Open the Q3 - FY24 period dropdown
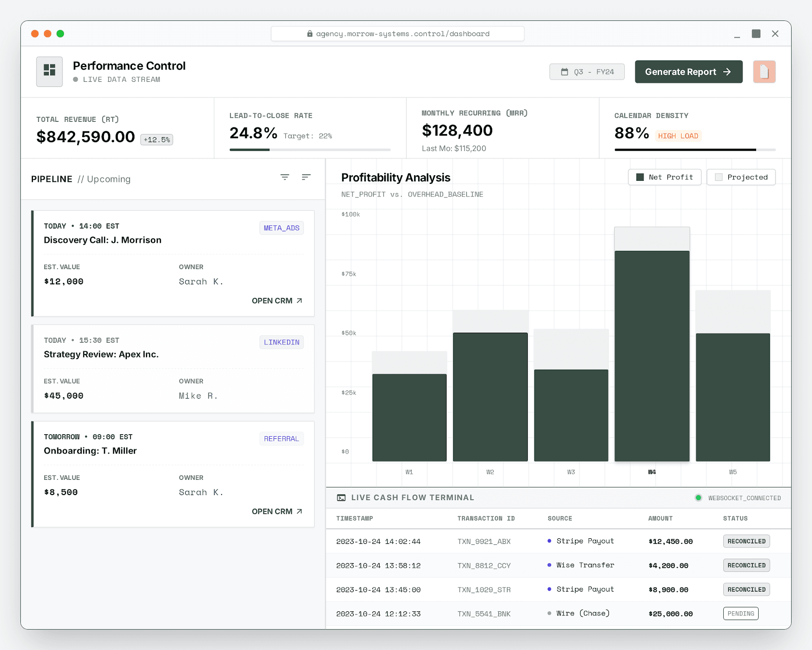The width and height of the screenshot is (812, 650). coord(587,72)
